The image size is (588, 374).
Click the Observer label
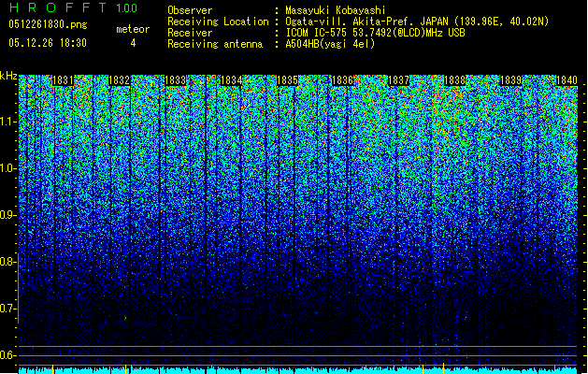tap(190, 10)
